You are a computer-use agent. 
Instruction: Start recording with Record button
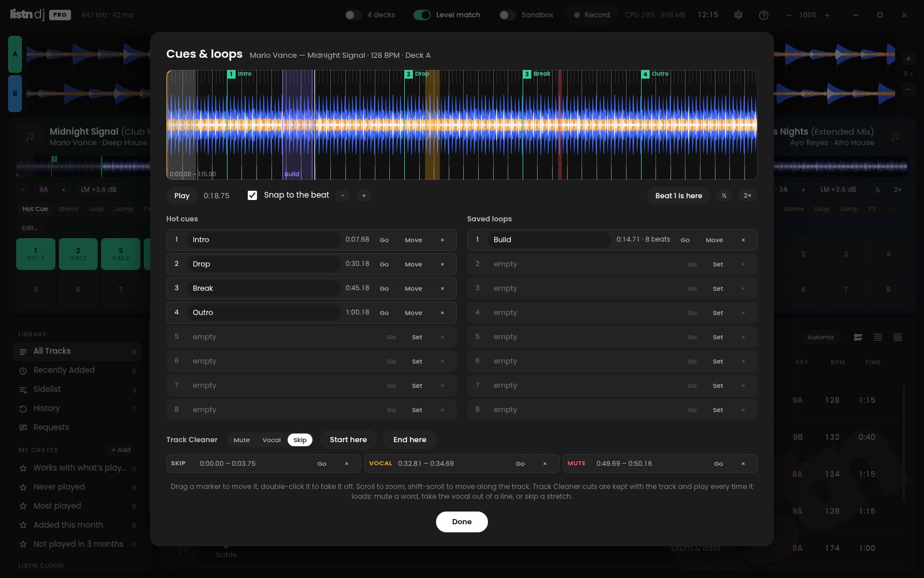[592, 15]
